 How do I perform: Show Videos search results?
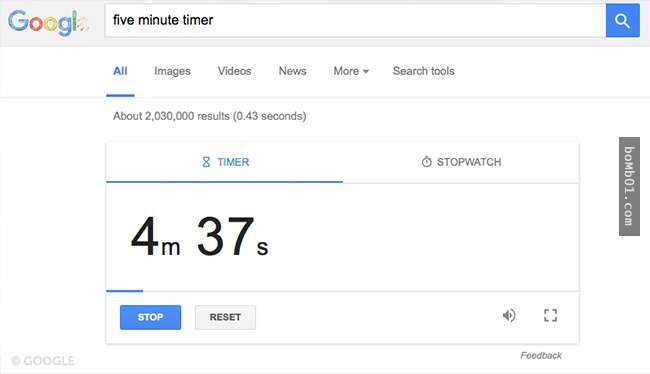pyautogui.click(x=235, y=71)
